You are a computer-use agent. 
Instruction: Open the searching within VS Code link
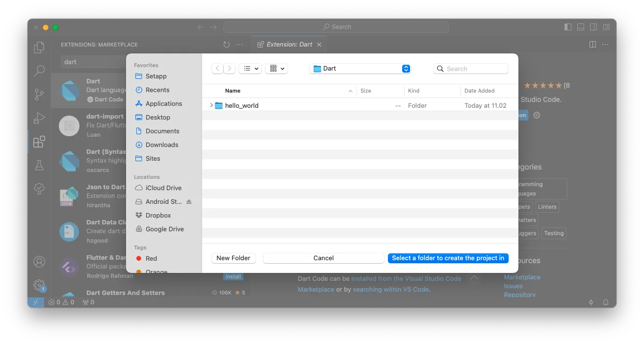pyautogui.click(x=390, y=290)
